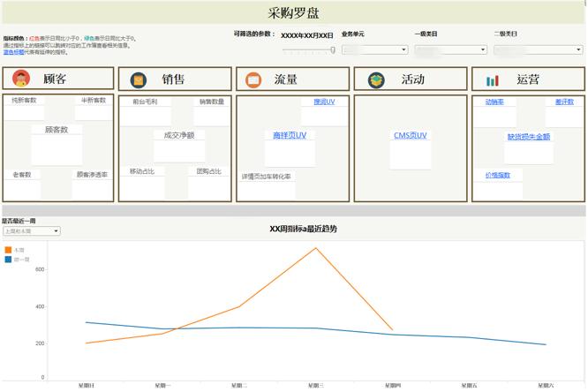588x392 pixels.
Task: Click the 顾客渗透率 metric label
Action: click(x=92, y=175)
